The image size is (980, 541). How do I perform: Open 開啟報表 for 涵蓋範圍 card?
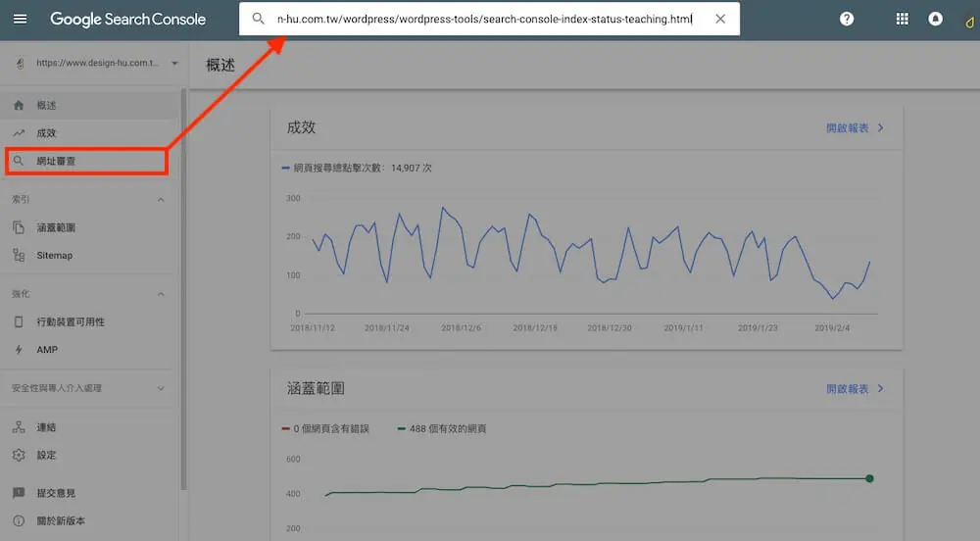[848, 389]
